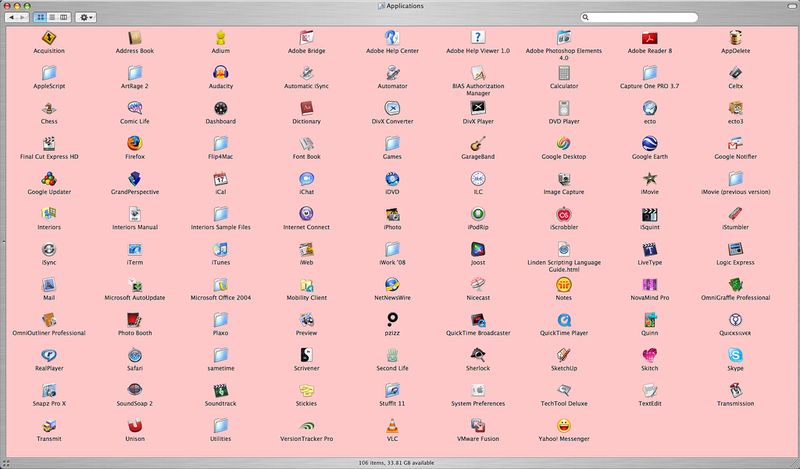Select the VLC traffic cone icon
Screen dimensions: 800x469
pyautogui.click(x=392, y=425)
